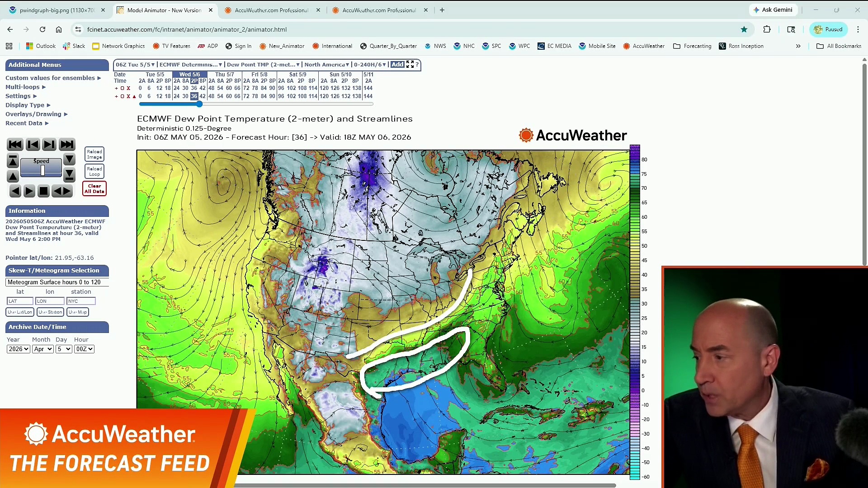Adjust the animation Speed slider handle
868x488 pixels.
(x=42, y=171)
